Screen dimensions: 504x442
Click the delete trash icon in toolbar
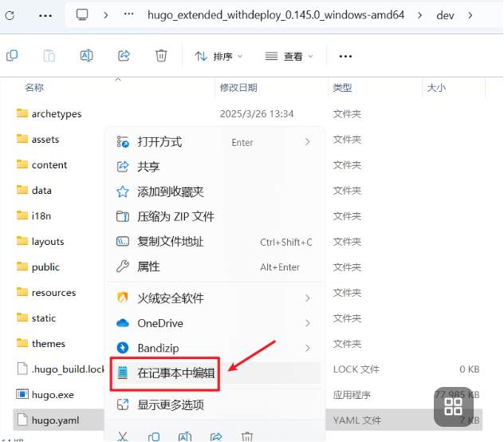[161, 56]
